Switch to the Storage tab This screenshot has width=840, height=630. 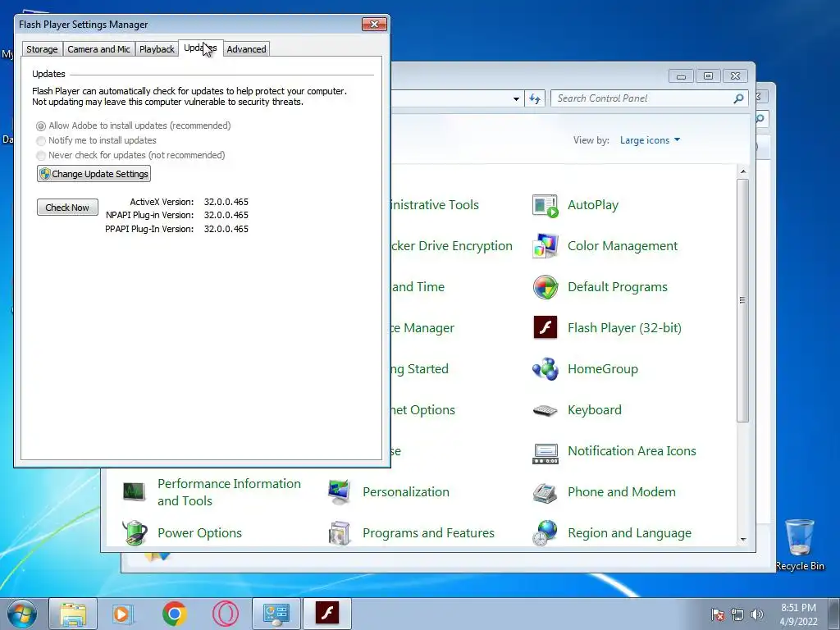pos(42,49)
